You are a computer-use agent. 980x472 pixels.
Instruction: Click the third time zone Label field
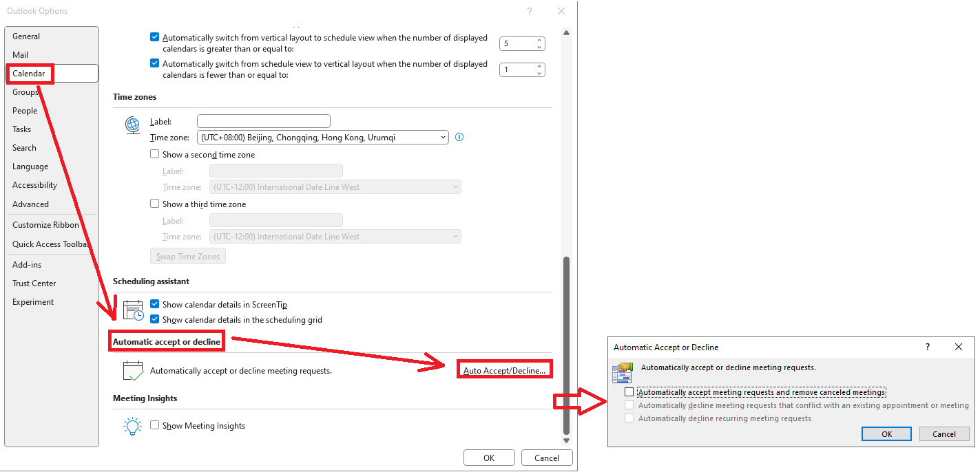click(x=276, y=220)
